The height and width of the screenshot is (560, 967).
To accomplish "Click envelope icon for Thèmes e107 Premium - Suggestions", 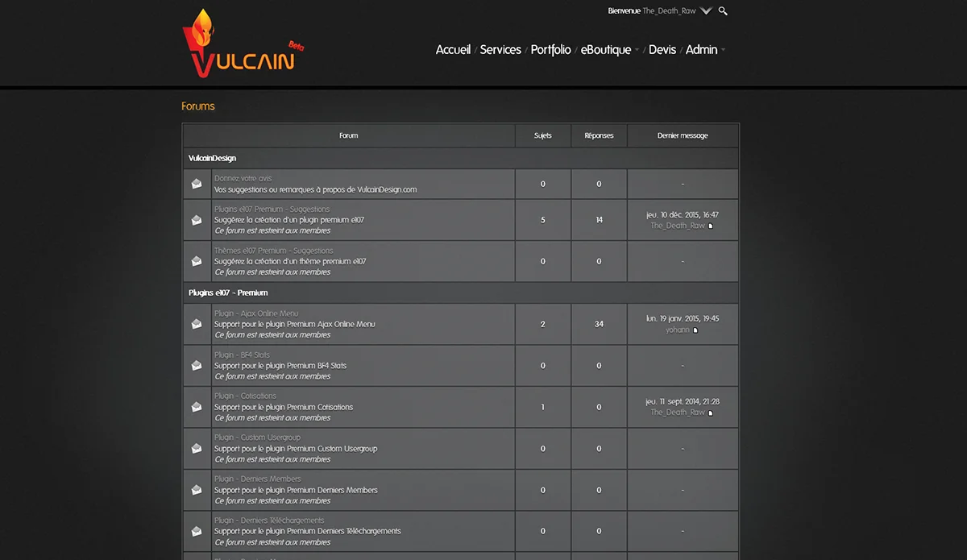I will (x=197, y=261).
